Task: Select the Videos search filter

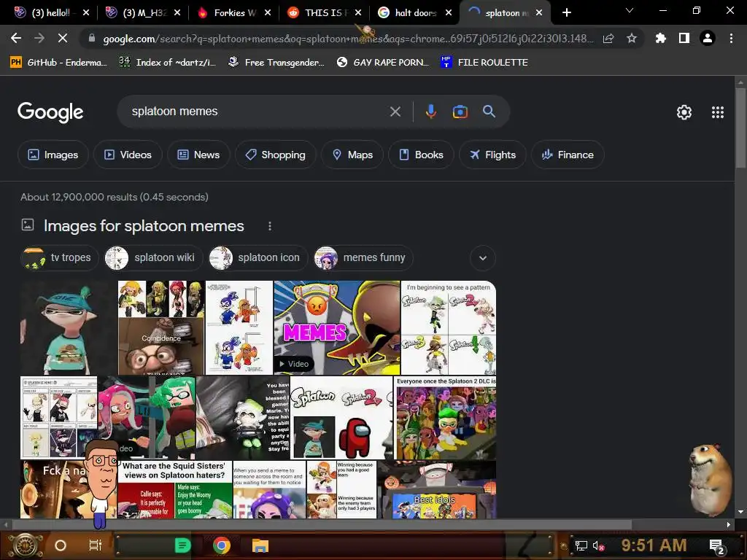Action: pos(128,155)
